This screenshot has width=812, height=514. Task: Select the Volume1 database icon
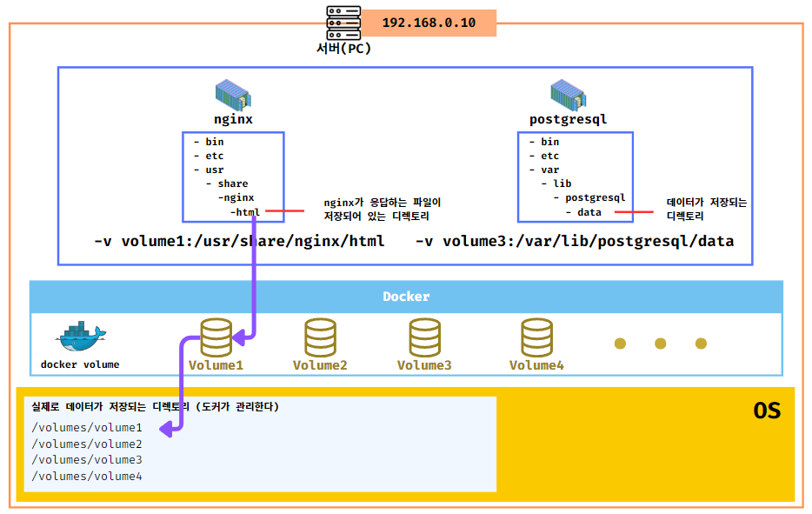tap(216, 337)
